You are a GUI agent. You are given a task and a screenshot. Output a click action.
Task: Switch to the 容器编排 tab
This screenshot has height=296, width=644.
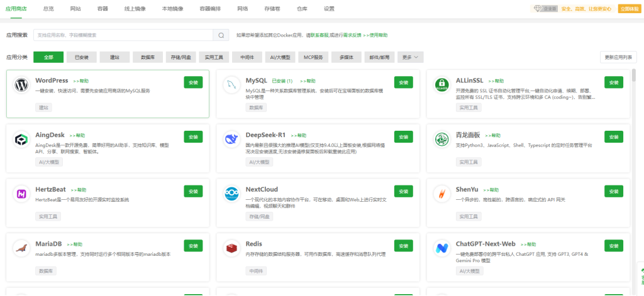pos(210,9)
